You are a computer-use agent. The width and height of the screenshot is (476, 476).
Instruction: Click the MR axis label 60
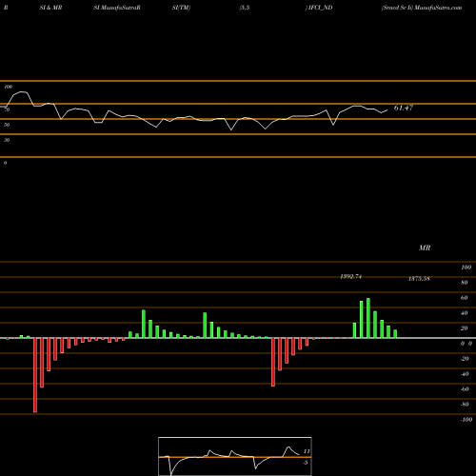(465, 298)
